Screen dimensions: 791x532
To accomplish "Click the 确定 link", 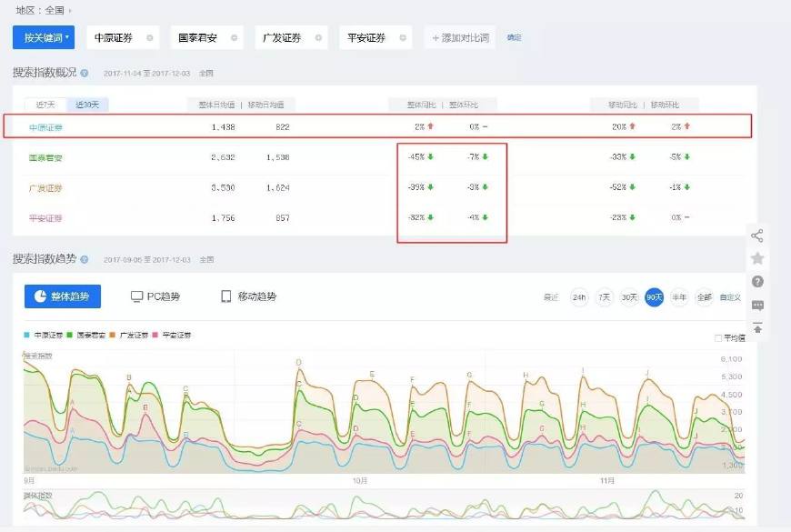I will 514,37.
